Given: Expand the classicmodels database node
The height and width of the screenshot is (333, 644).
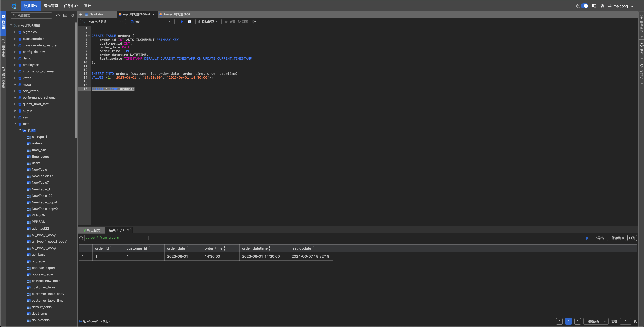Looking at the screenshot, I should point(15,39).
